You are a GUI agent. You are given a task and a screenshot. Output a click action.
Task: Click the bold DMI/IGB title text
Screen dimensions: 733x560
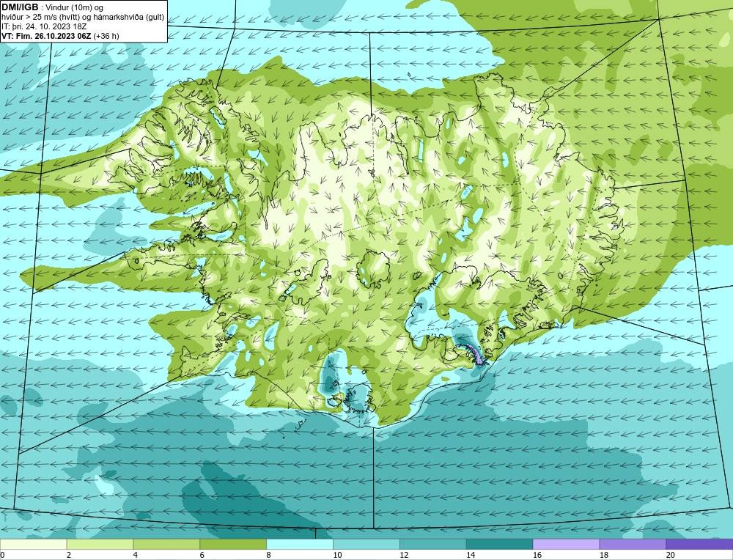20,7
